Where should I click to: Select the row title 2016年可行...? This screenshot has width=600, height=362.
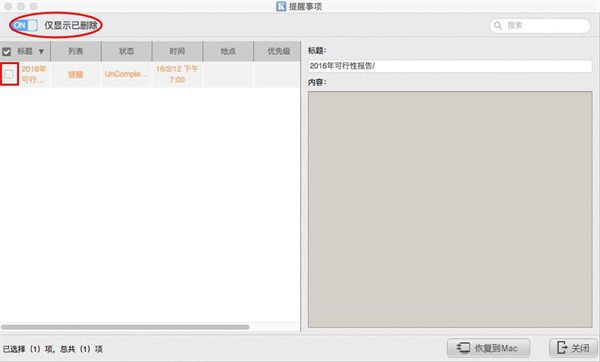[x=33, y=74]
